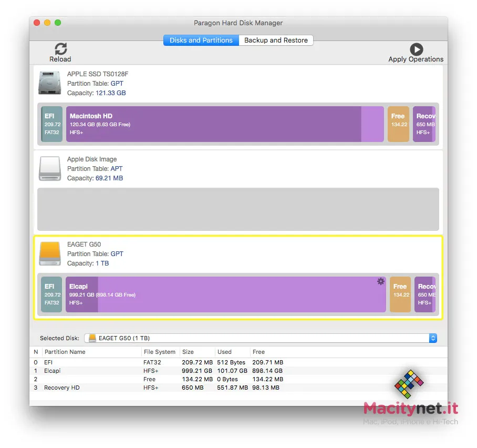Open the gear settings on the Elcapi partition
477x448 pixels.
[380, 281]
